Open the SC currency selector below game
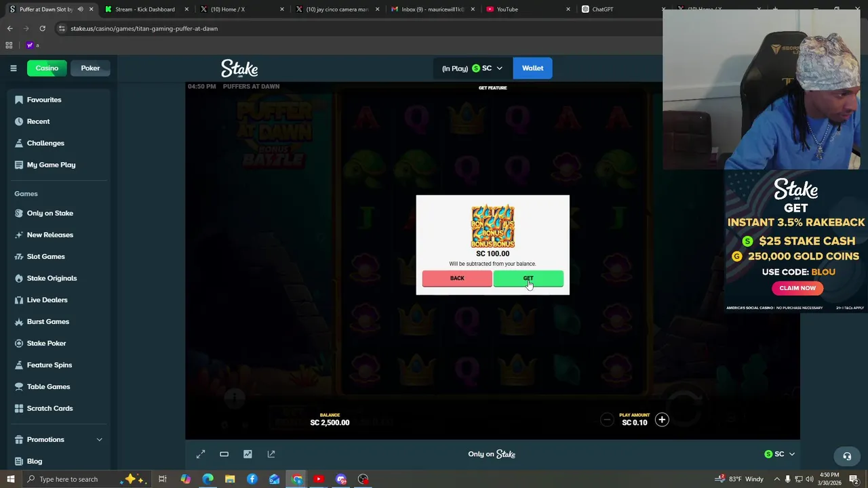Screen dimensions: 868x488 click(779, 454)
